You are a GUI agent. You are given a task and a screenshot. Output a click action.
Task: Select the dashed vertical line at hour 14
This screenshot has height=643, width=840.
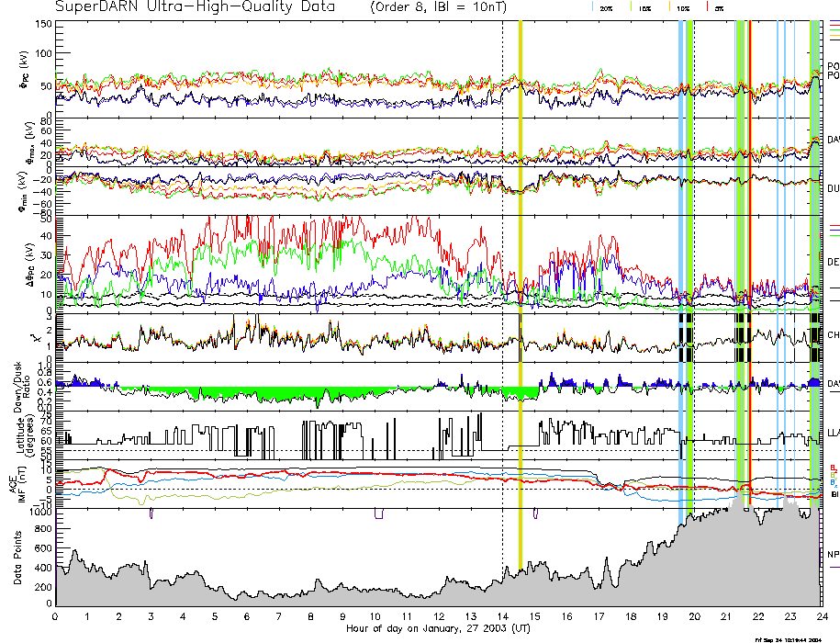[x=502, y=276]
